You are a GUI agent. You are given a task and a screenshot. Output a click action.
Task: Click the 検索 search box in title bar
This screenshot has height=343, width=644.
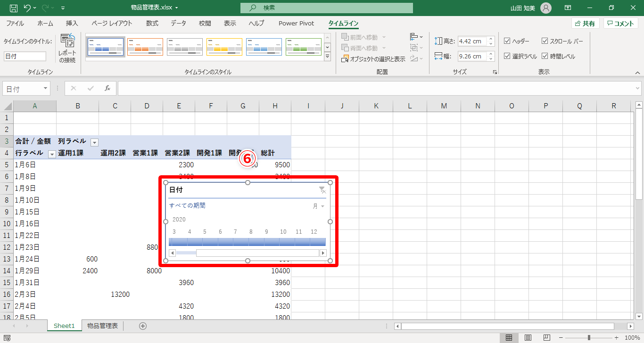[x=326, y=8]
